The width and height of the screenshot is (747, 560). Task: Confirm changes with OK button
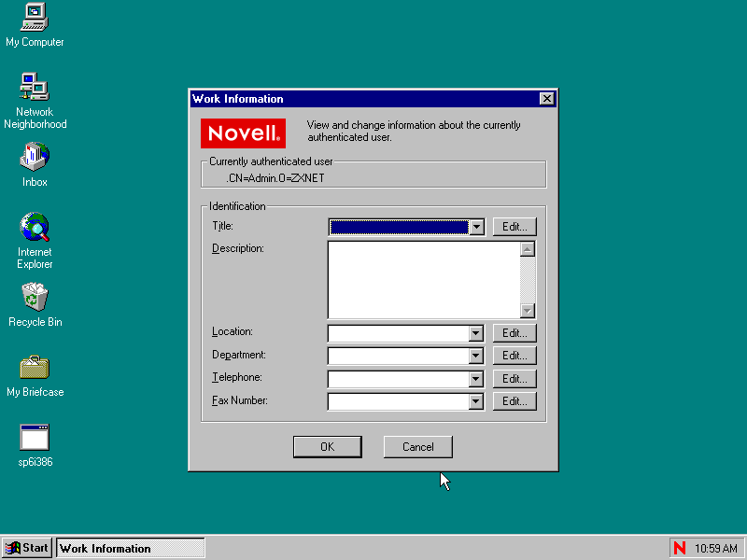click(328, 447)
